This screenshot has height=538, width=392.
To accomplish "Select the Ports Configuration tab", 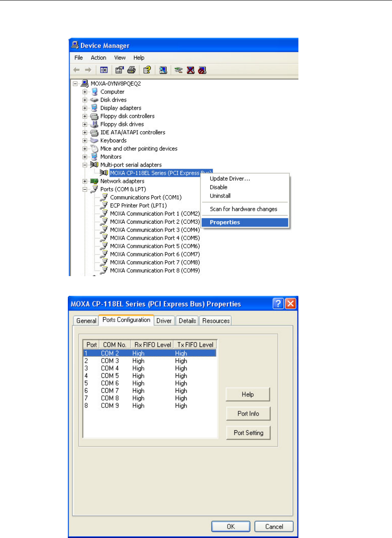I will pos(126,320).
